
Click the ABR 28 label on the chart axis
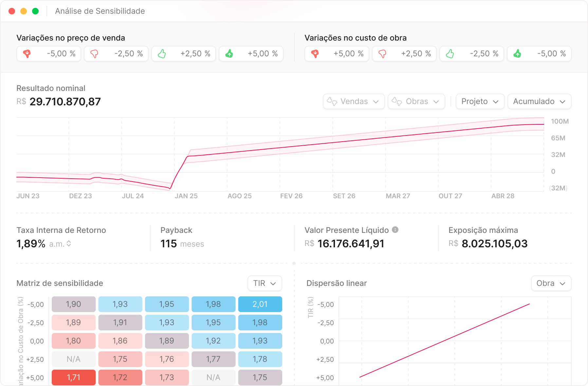503,196
